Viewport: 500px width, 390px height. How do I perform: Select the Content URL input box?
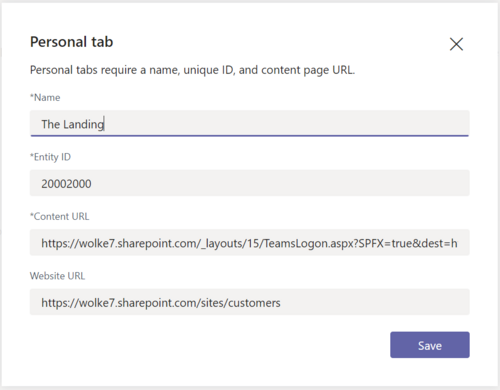pyautogui.click(x=250, y=242)
